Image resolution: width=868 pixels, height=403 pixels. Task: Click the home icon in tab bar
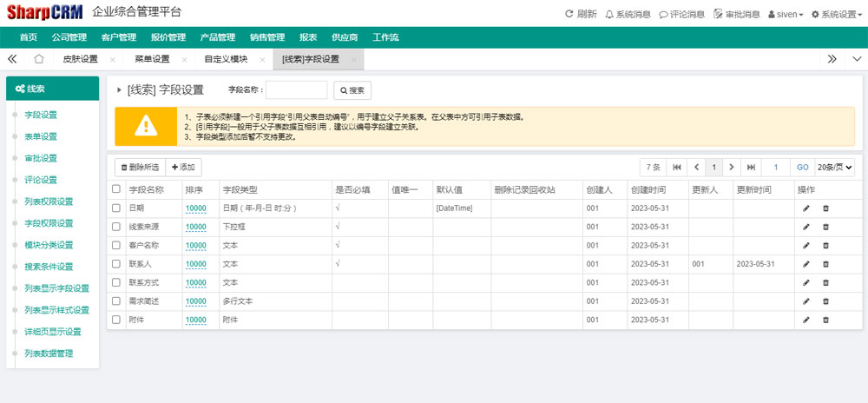pos(38,59)
